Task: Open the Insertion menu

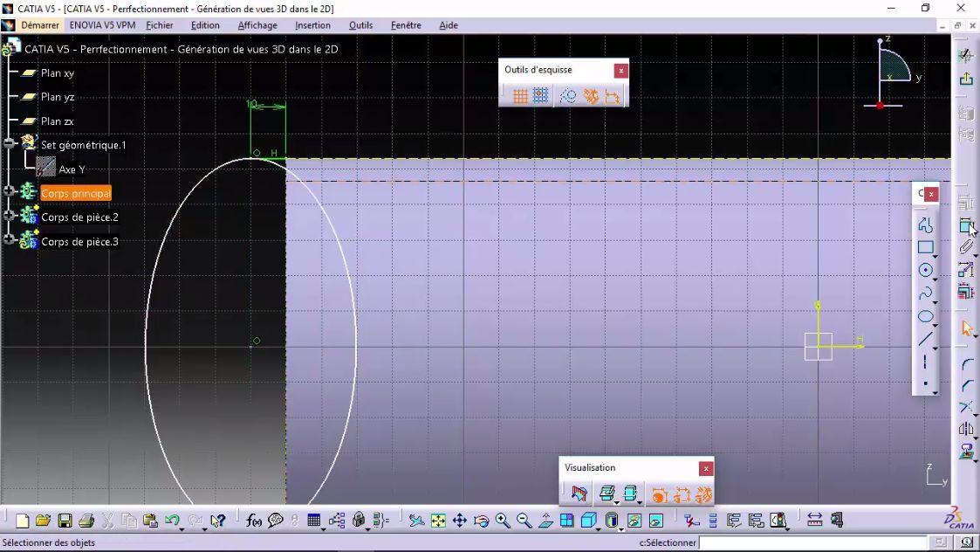Action: pos(312,25)
